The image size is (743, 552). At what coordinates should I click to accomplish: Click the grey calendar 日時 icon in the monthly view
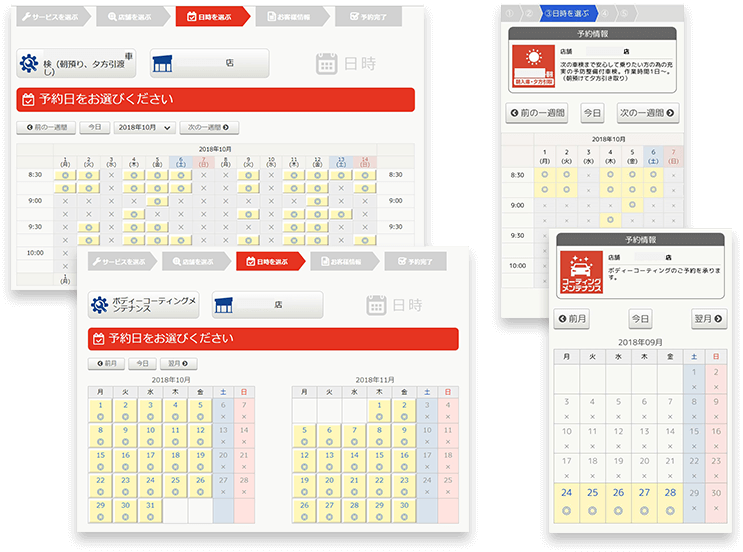pos(377,305)
